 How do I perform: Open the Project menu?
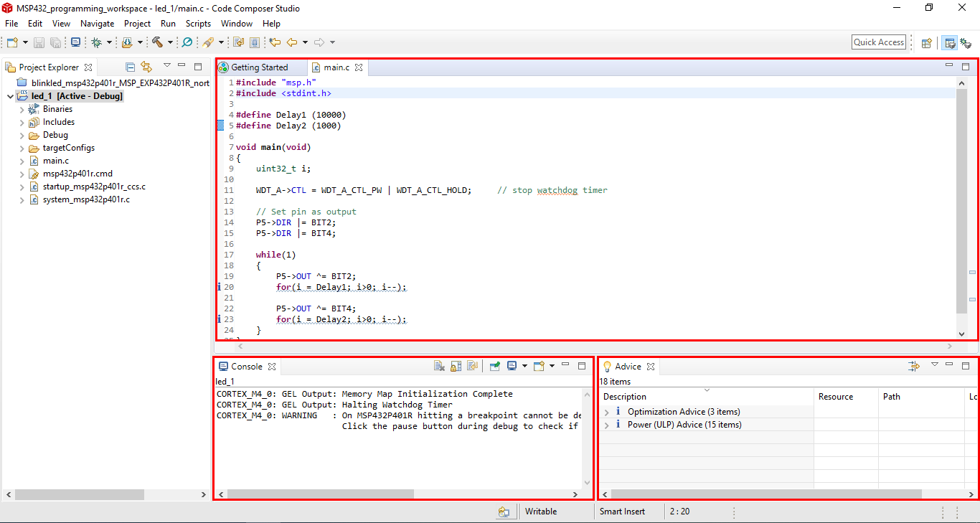pos(137,23)
